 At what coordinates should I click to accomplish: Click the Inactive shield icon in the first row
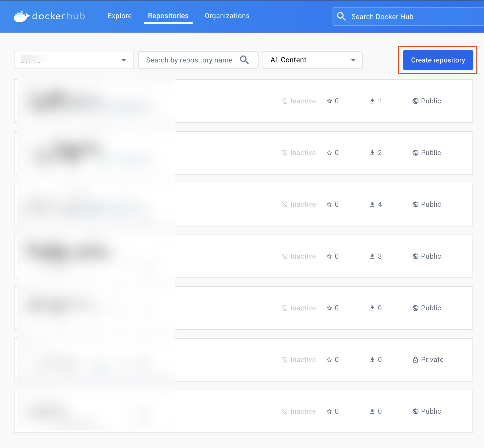[x=285, y=101]
